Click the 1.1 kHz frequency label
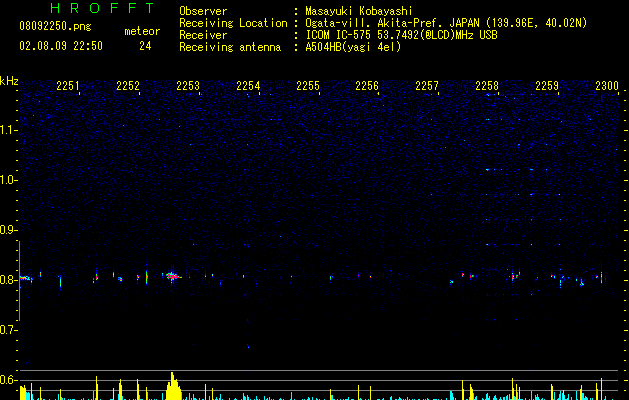 [8, 130]
